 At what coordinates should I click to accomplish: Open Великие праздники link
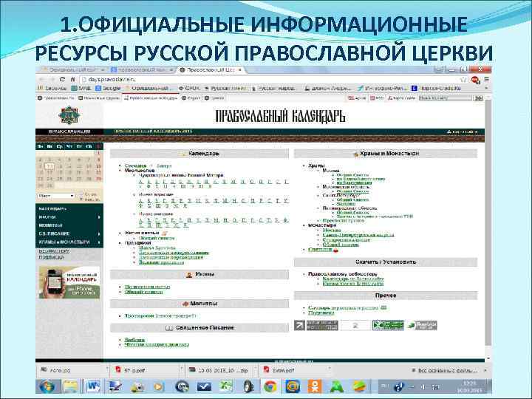(x=161, y=262)
